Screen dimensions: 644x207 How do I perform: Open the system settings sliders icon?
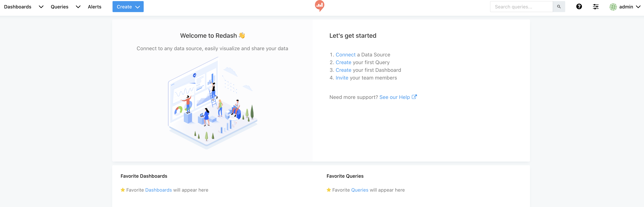coord(595,7)
